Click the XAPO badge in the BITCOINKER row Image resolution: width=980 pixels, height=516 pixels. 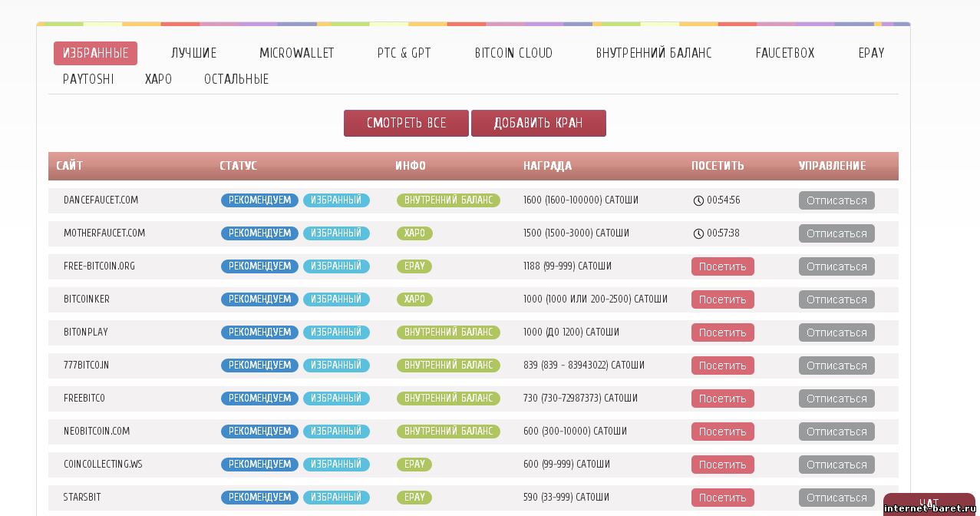coord(414,299)
